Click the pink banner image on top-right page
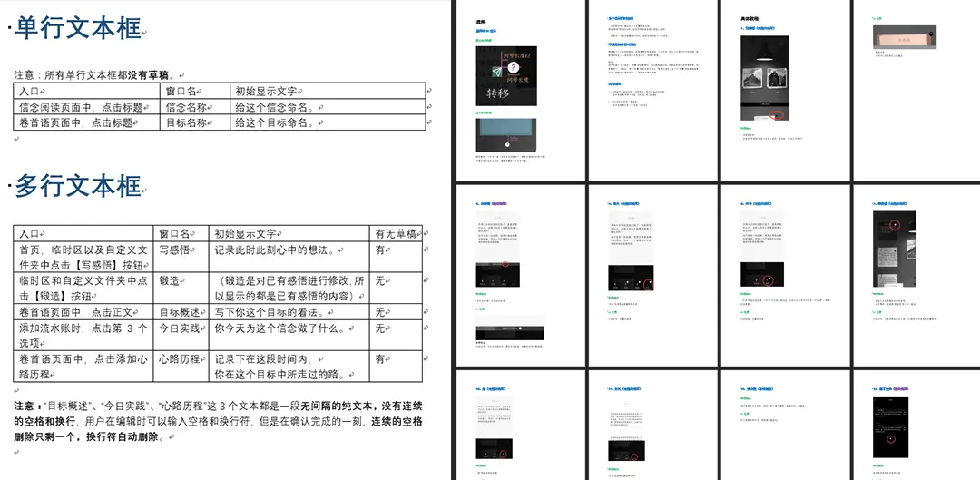Image resolution: width=980 pixels, height=480 pixels. (904, 37)
